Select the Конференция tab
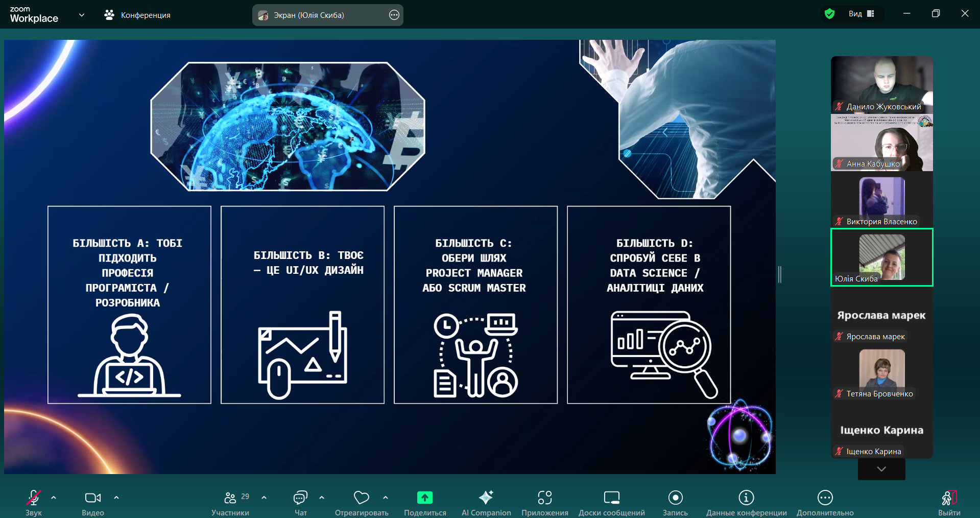 137,15
